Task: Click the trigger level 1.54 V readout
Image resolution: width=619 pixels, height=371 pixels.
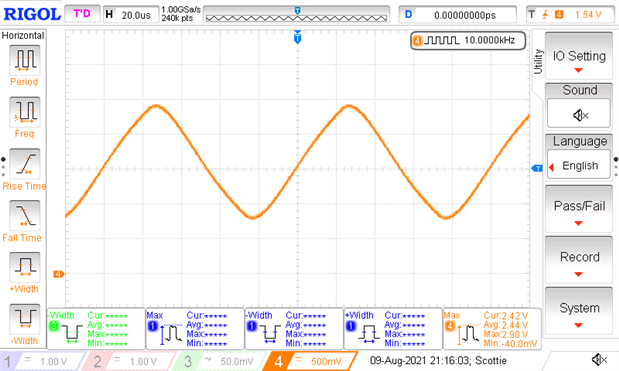Action: click(x=588, y=15)
